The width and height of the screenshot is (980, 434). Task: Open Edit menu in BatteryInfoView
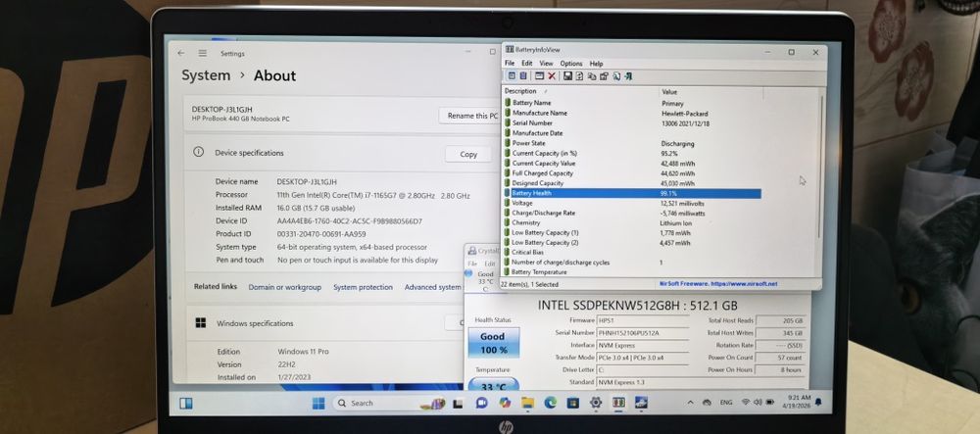coord(527,63)
